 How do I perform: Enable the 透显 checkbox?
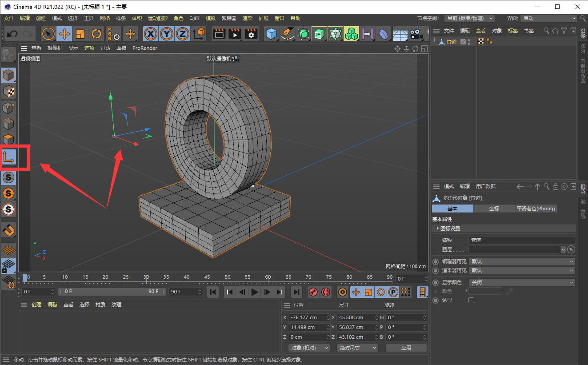472,300
